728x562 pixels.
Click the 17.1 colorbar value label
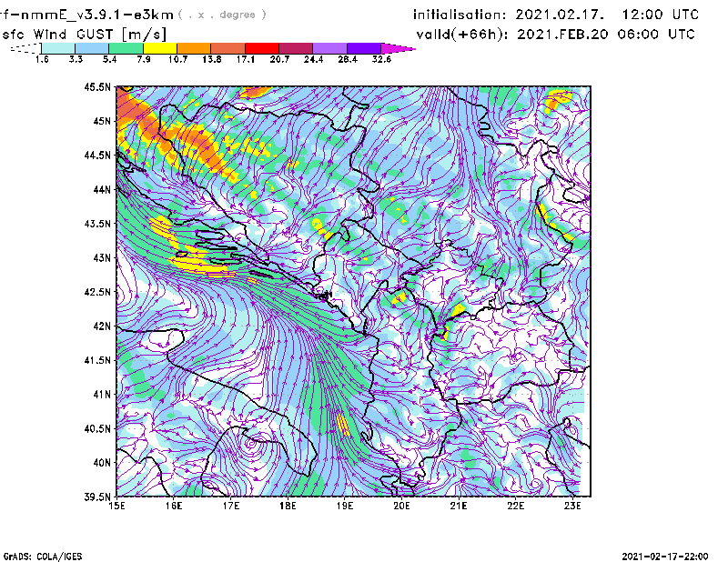pyautogui.click(x=246, y=59)
